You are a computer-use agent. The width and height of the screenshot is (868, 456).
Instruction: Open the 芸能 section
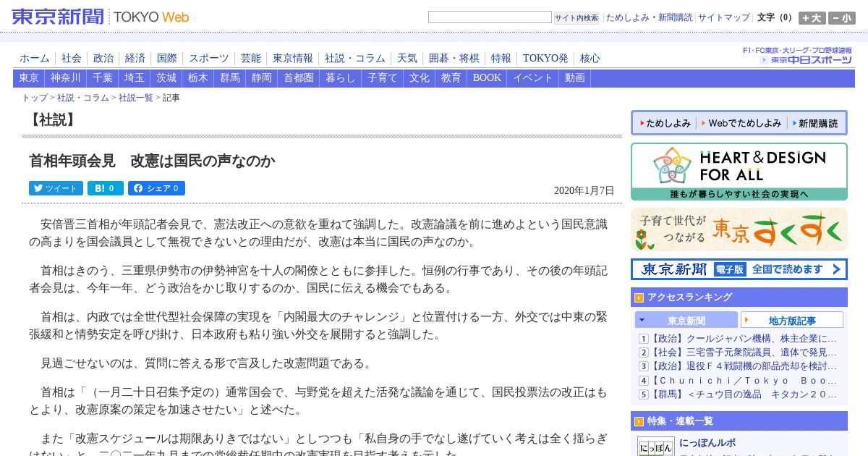(251, 59)
